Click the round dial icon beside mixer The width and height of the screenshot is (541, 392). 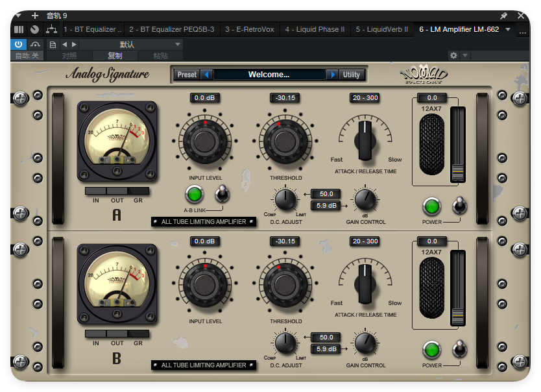tap(34, 29)
